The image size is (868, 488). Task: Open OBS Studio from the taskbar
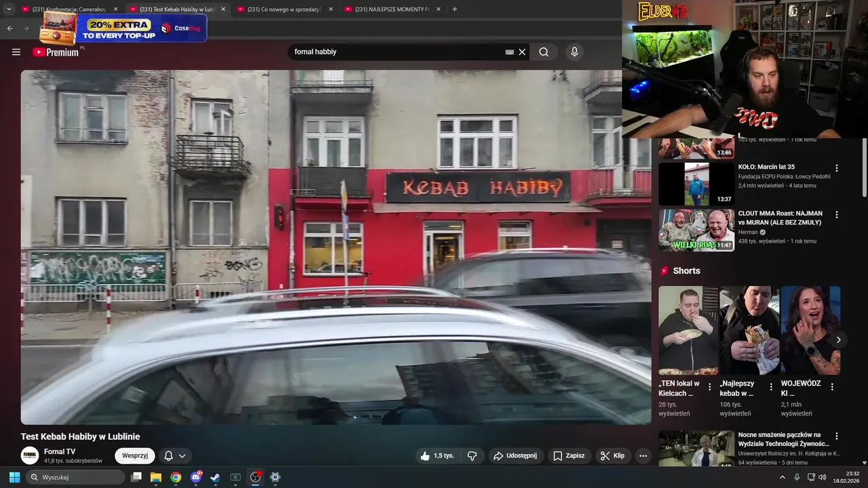pos(255,477)
